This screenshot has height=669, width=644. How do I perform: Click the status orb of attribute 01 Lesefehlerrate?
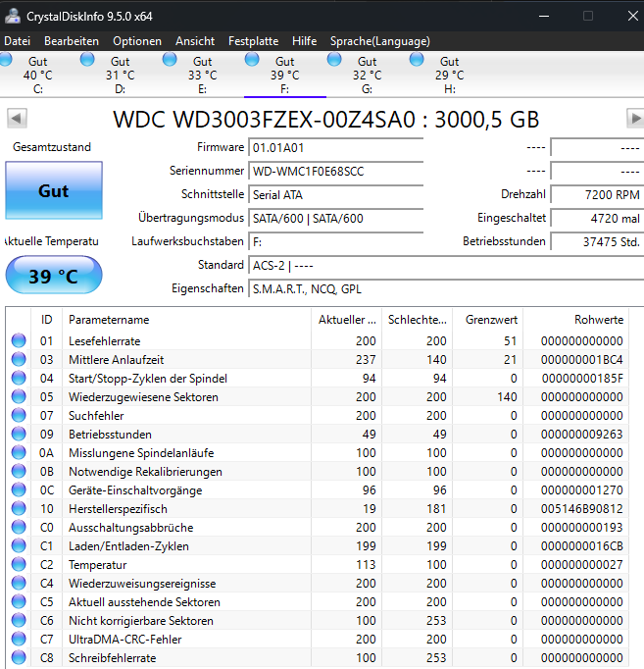coord(19,340)
